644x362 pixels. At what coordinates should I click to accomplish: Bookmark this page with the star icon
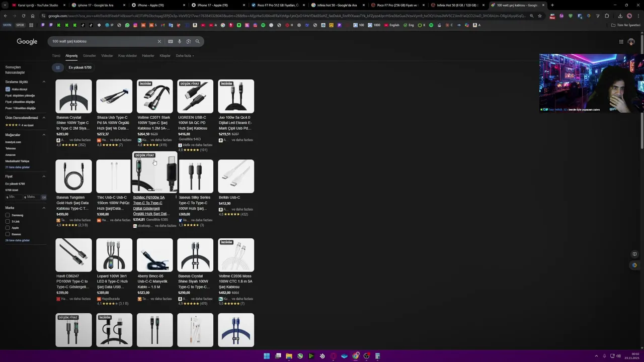pos(540,16)
